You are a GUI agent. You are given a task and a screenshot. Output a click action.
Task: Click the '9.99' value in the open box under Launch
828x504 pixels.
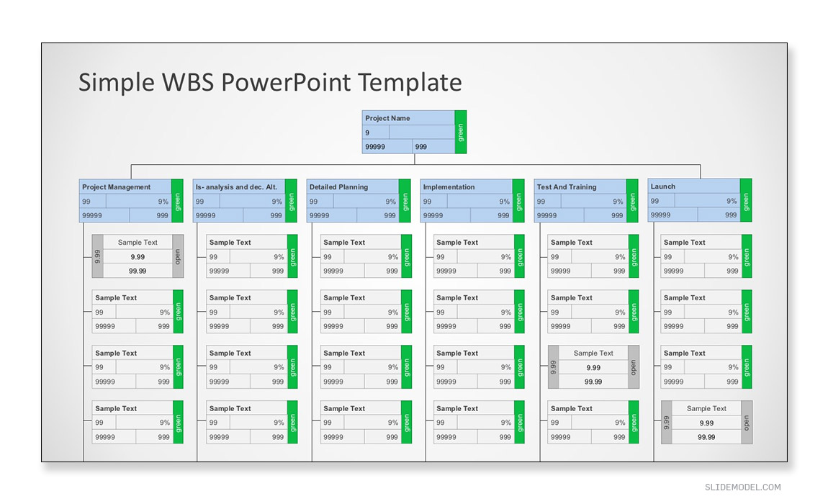coord(706,423)
